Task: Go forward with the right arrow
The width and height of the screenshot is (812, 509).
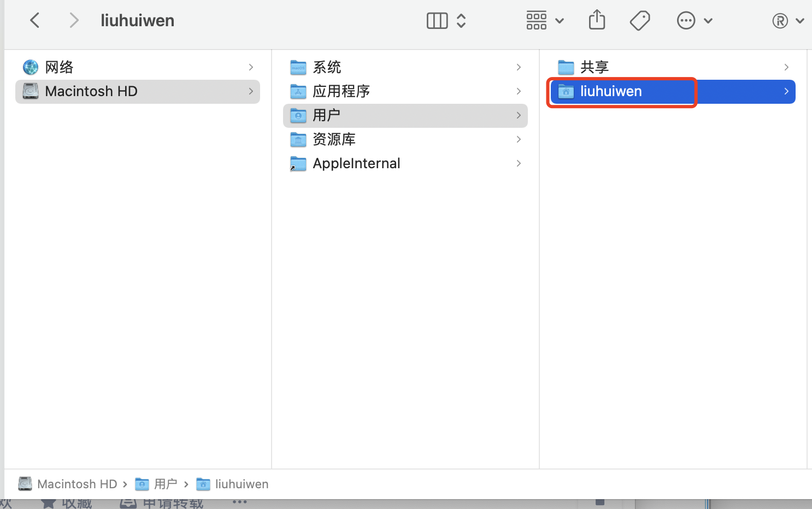Action: pos(74,21)
